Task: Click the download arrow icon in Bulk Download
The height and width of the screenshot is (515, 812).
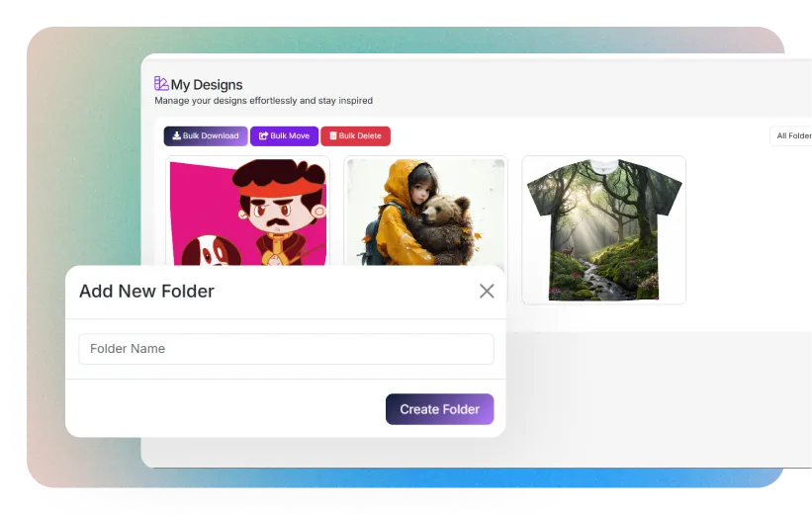Action: [176, 136]
